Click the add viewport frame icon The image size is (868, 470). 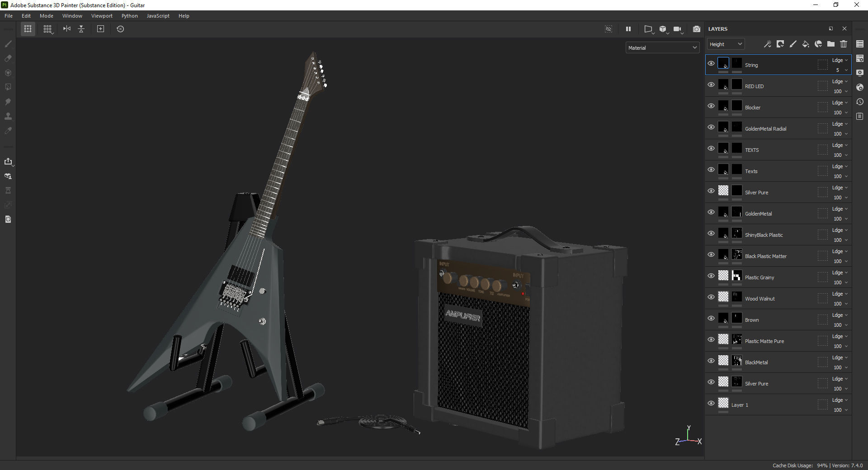101,29
